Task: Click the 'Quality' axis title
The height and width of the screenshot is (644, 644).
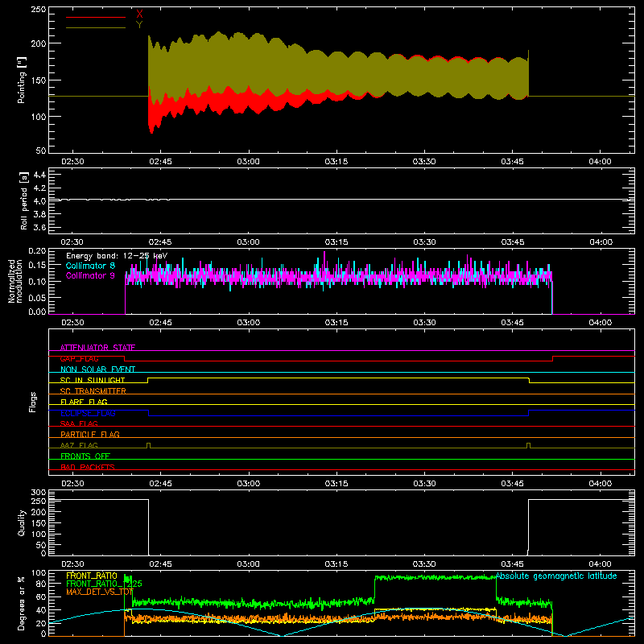Action: pyautogui.click(x=22, y=522)
